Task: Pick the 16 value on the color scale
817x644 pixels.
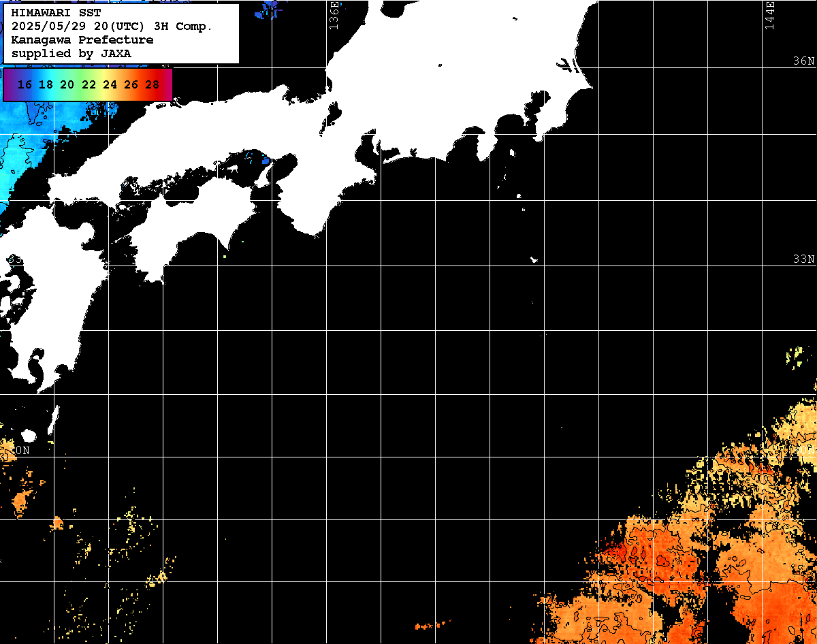Action: coord(25,84)
